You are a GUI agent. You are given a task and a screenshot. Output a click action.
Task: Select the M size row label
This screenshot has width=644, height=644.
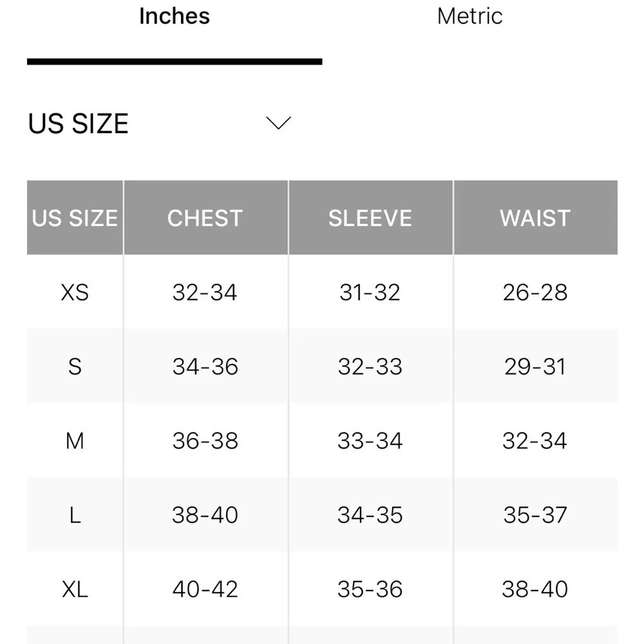(x=75, y=441)
